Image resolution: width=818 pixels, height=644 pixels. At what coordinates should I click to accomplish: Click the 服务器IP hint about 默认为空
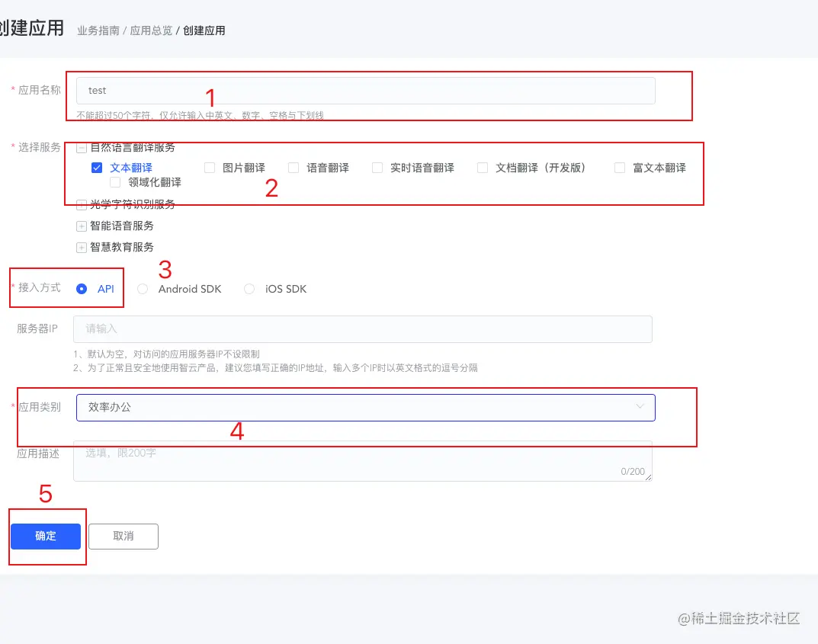[166, 354]
